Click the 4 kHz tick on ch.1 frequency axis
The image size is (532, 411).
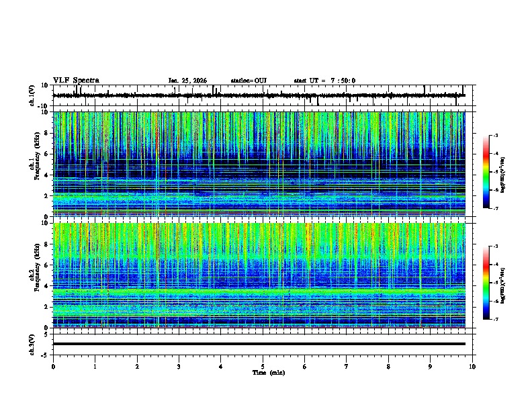pyautogui.click(x=47, y=175)
